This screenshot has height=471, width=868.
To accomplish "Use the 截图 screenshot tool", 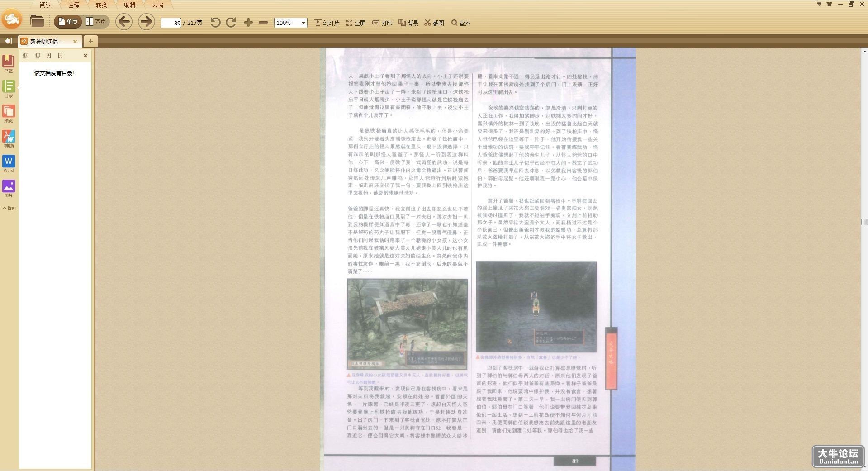I will click(x=434, y=23).
